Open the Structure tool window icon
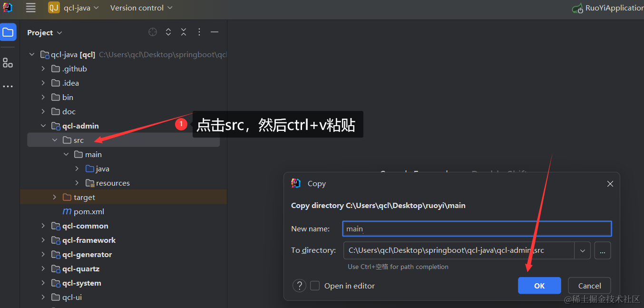Viewport: 644px width, 308px height. point(8,63)
